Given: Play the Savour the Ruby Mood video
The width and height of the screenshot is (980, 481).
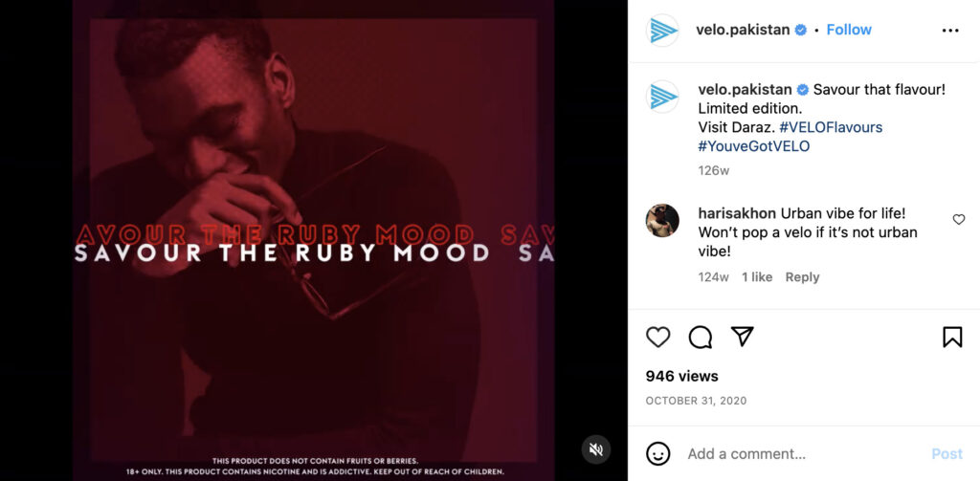Looking at the screenshot, I should pos(313,241).
